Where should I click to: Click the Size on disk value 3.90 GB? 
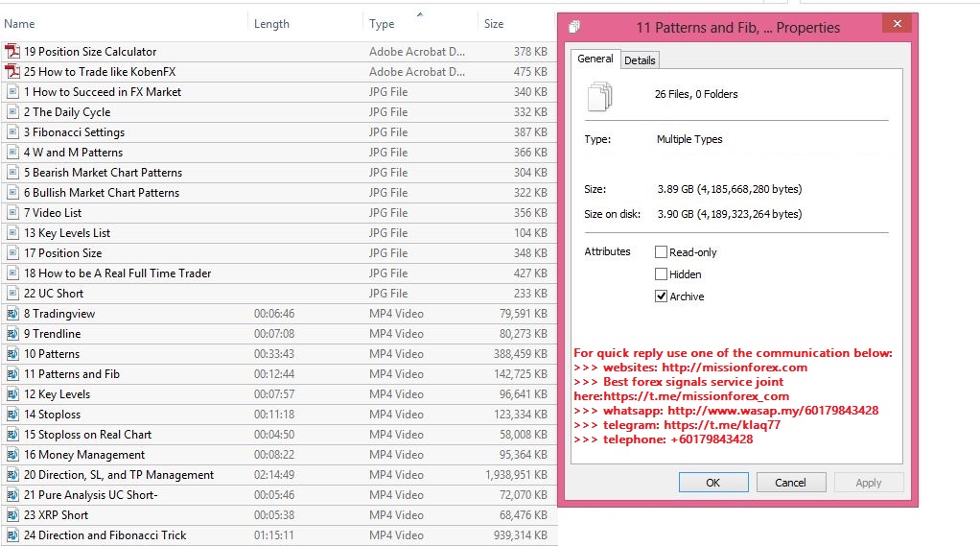(x=730, y=214)
